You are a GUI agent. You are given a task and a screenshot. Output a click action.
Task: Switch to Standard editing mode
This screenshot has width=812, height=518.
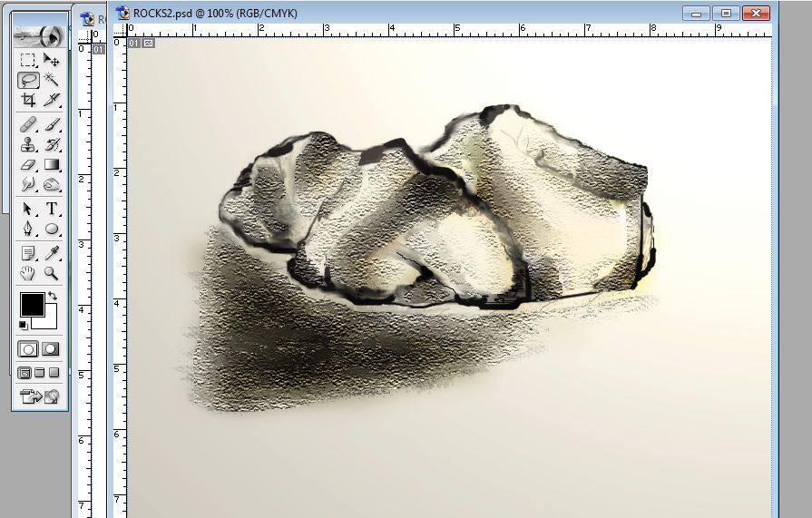pos(28,348)
